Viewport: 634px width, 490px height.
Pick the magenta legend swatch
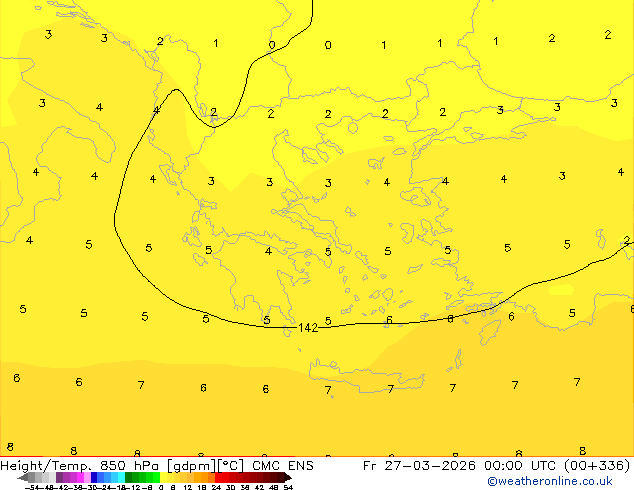(80, 477)
